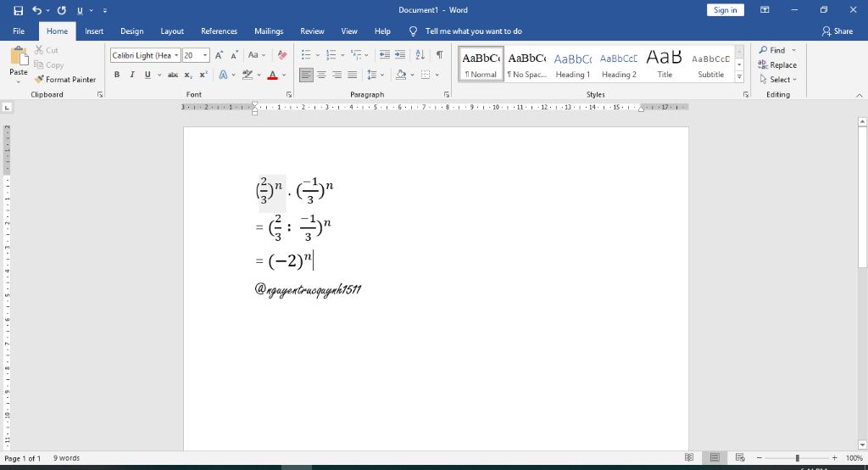Undo the last action
Viewport: 868px width, 470px height.
(36, 10)
